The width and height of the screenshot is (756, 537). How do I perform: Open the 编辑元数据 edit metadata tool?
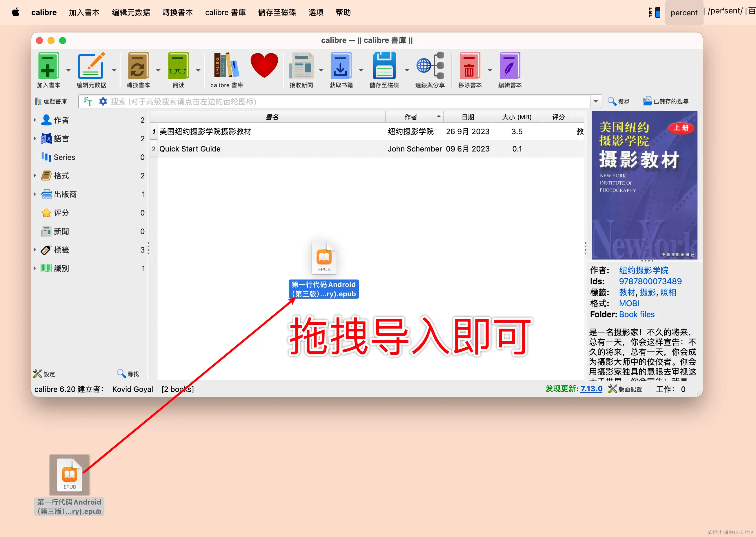coord(91,66)
